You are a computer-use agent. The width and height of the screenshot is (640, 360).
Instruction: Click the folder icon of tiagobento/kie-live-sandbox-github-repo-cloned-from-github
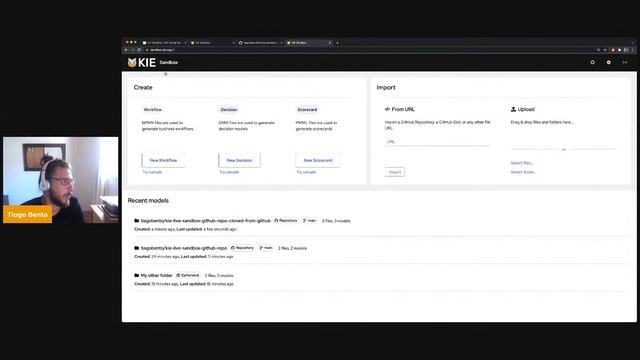tap(136, 221)
